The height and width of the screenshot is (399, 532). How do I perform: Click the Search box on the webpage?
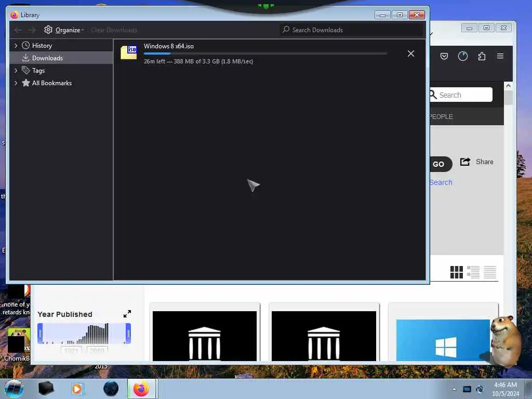pyautogui.click(x=461, y=95)
